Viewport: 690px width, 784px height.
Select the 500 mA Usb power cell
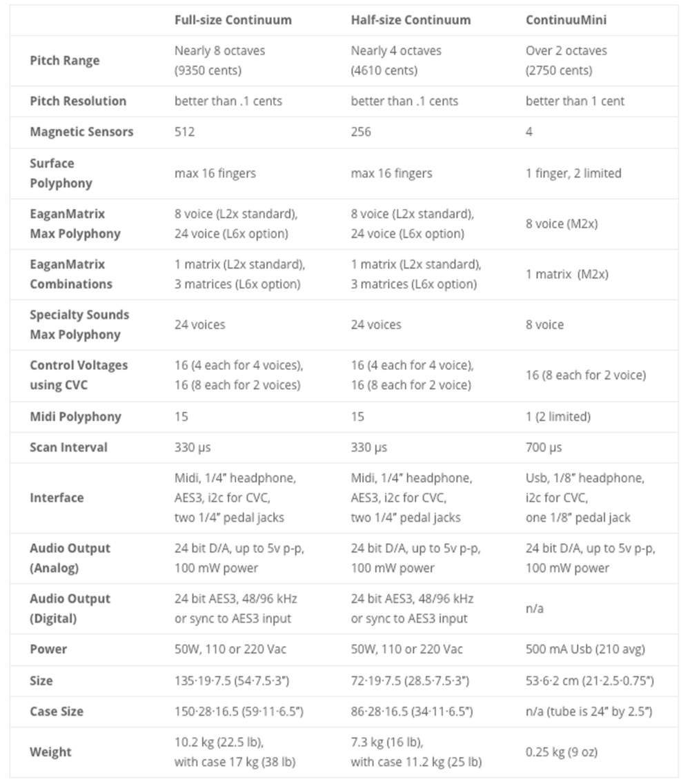(x=585, y=649)
